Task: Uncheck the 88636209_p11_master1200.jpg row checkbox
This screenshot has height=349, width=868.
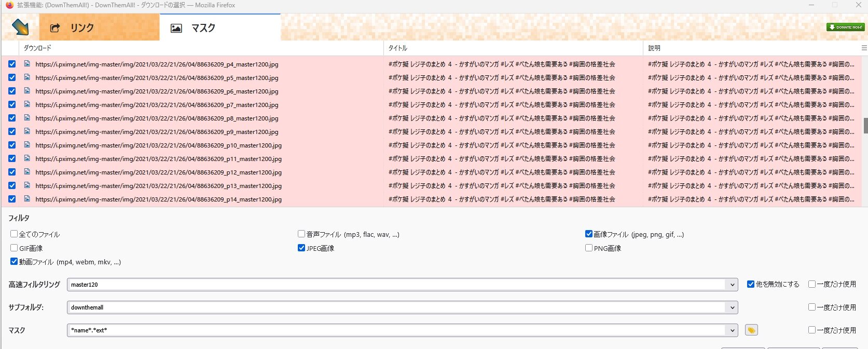Action: click(12, 158)
